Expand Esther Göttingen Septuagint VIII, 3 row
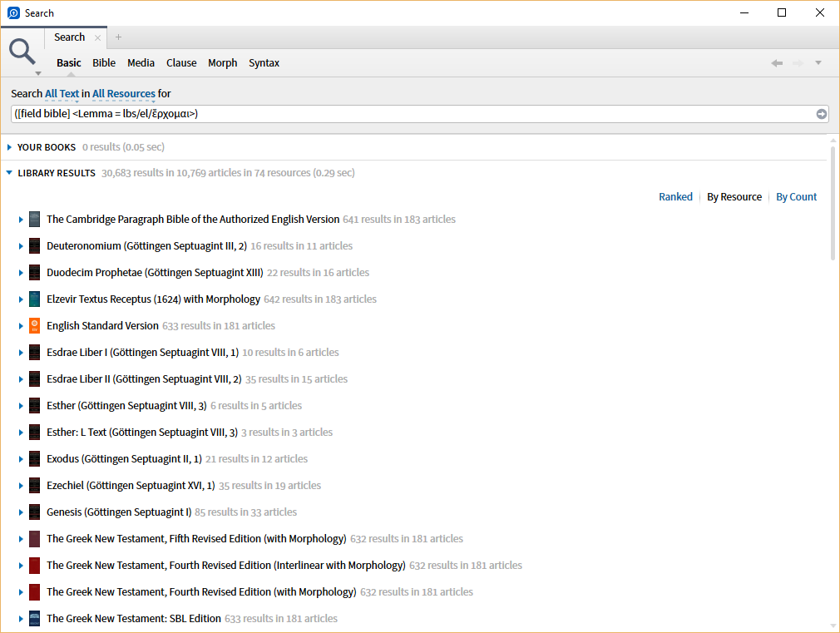 (x=20, y=406)
